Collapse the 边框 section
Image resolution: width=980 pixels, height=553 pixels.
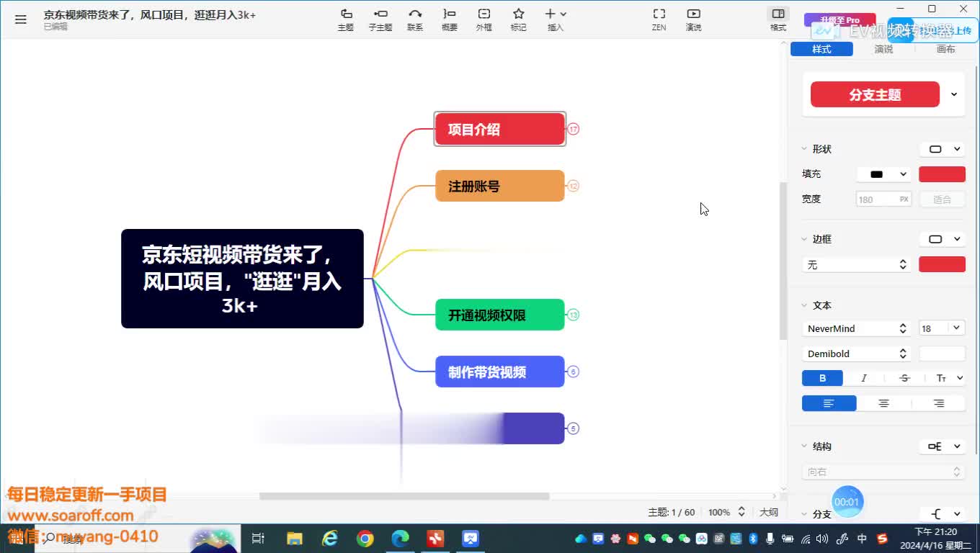[x=805, y=239]
